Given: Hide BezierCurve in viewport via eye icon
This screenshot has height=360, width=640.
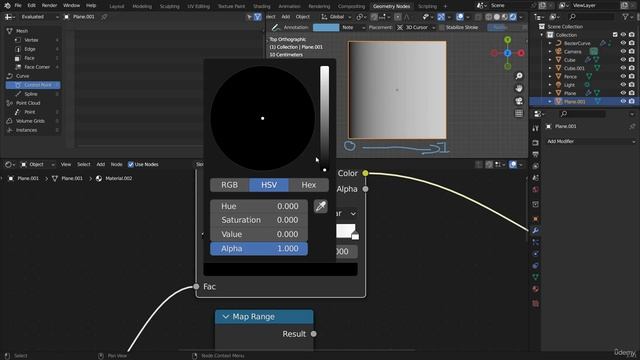Looking at the screenshot, I should [623, 43].
